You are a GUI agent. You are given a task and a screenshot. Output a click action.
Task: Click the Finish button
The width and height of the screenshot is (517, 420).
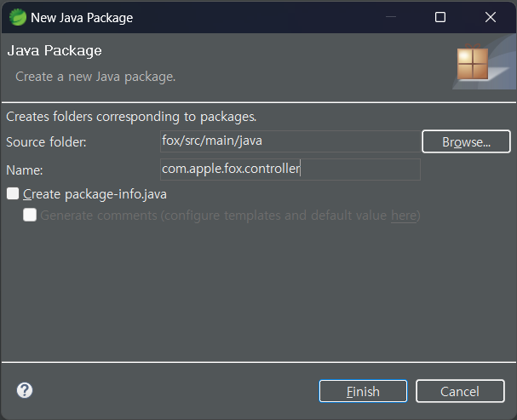363,391
